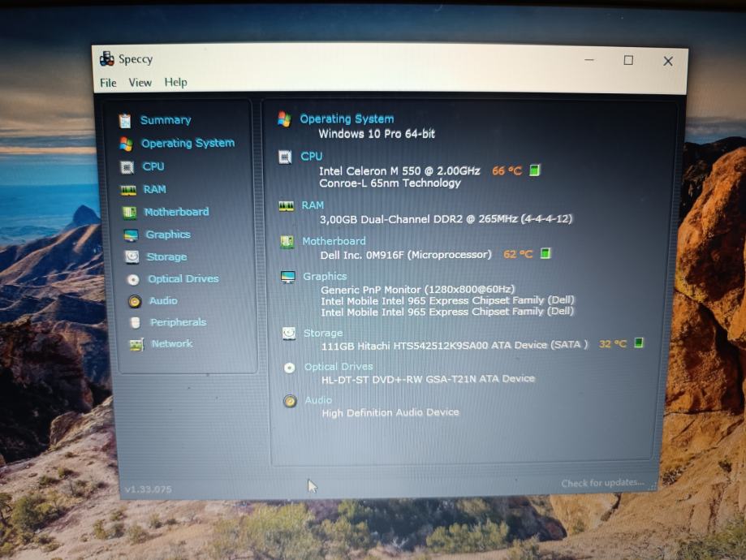Maximize the Speccy window

(x=628, y=60)
